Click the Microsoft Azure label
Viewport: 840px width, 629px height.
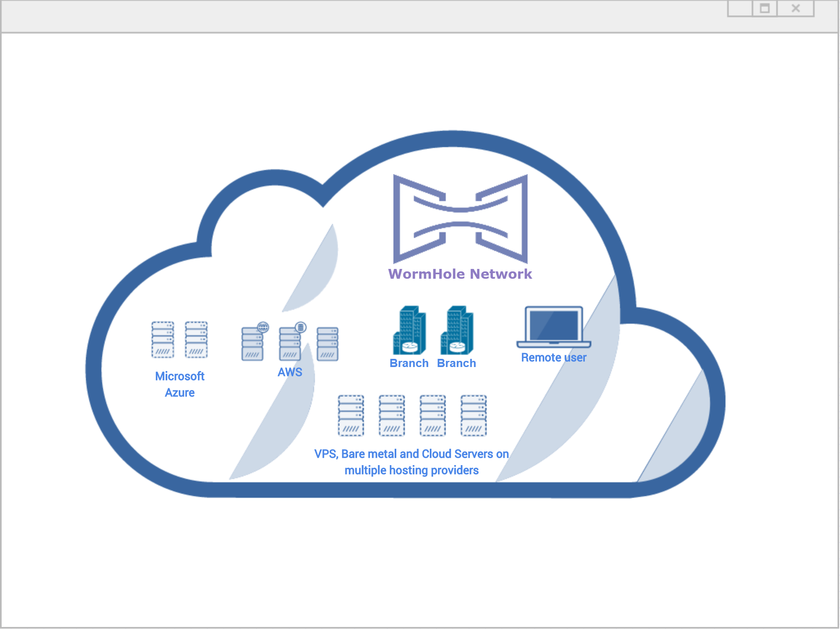coord(180,384)
